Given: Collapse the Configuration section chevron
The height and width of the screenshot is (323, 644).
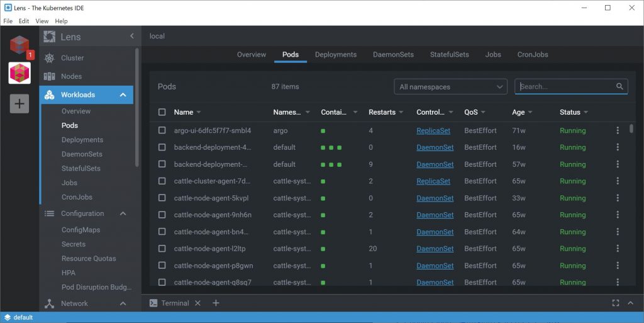Looking at the screenshot, I should click(x=123, y=213).
